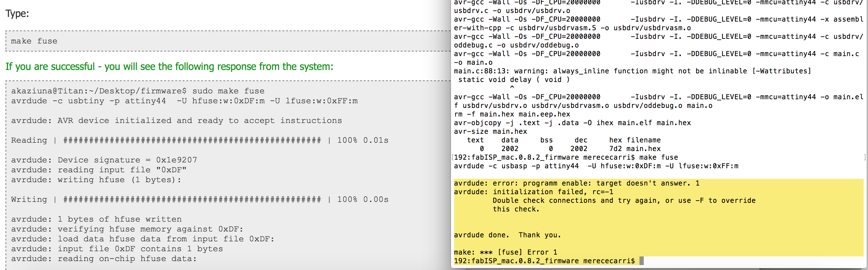
Task: Click 'avrdude done. Thank you.' line
Action: click(507, 235)
